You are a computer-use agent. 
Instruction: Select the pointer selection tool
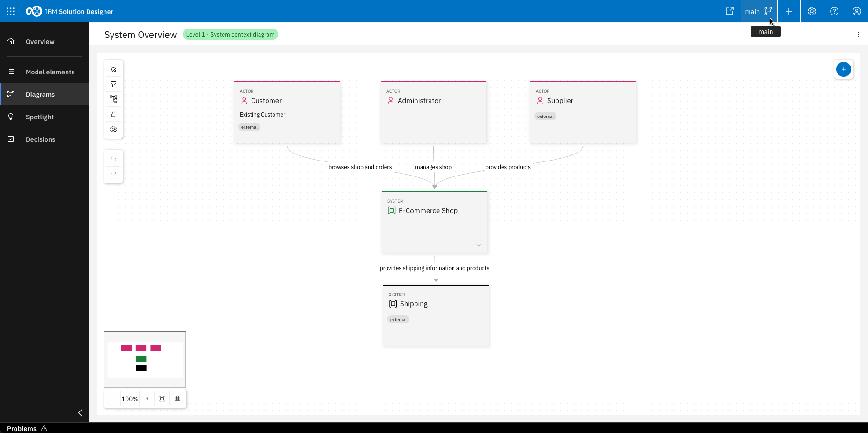pyautogui.click(x=113, y=69)
